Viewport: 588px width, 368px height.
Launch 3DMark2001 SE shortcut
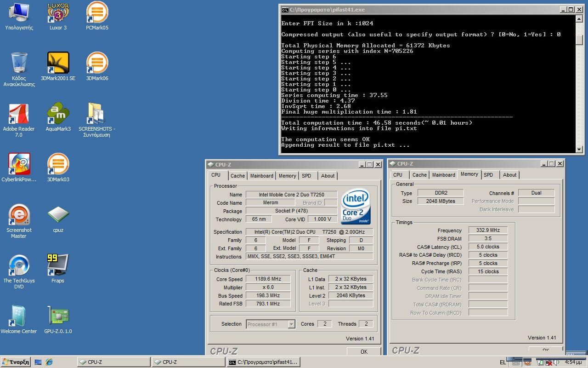(58, 67)
